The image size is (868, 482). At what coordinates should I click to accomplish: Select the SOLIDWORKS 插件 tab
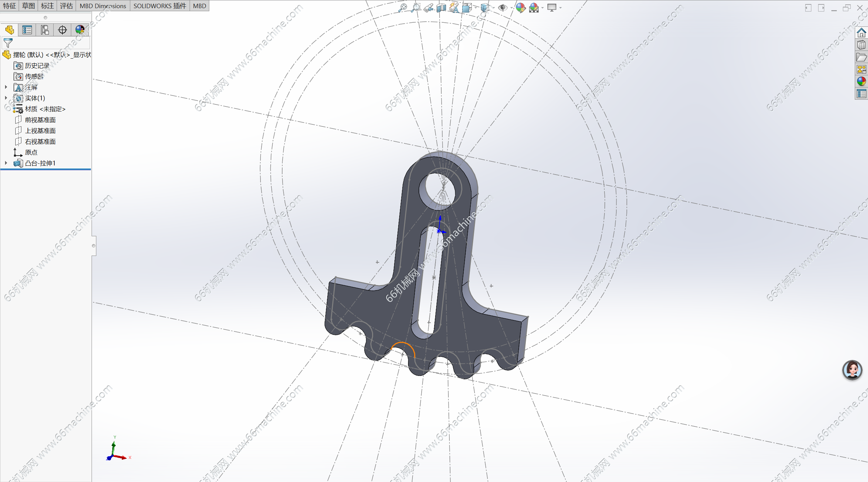pos(160,6)
